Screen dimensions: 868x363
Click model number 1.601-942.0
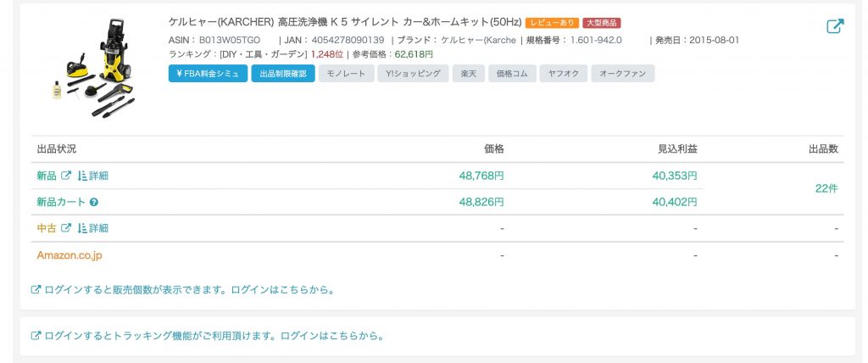point(596,40)
